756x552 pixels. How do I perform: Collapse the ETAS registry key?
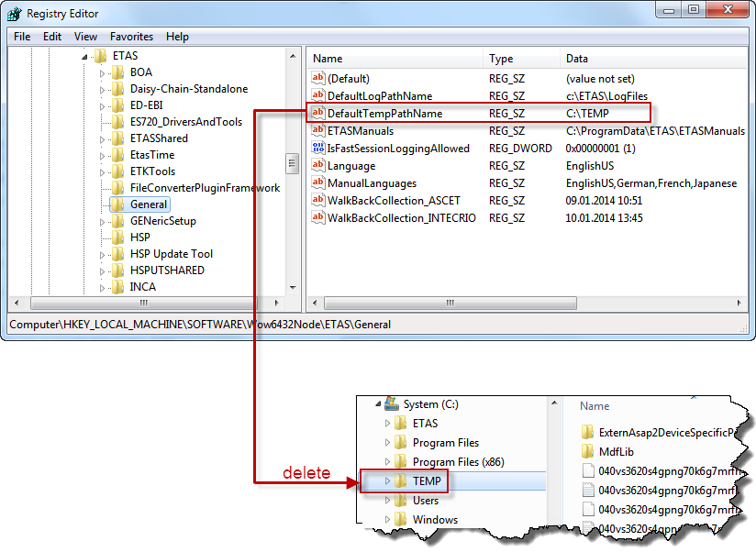coord(85,57)
